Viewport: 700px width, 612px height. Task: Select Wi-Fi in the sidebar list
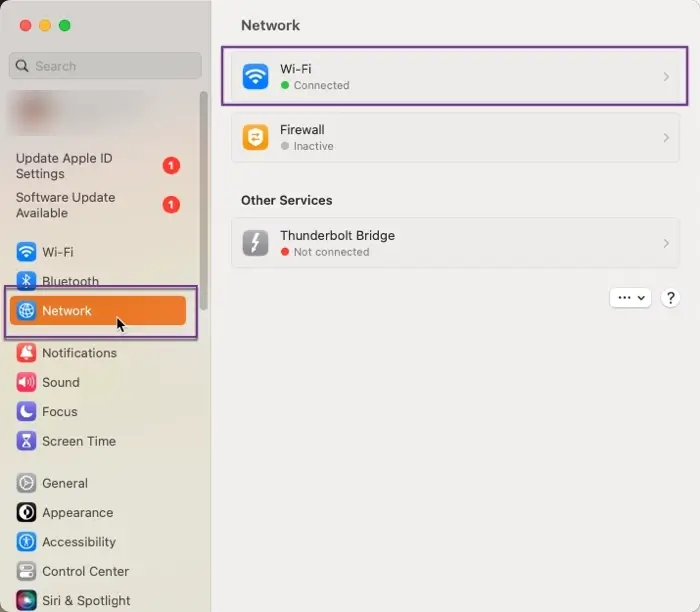(x=98, y=252)
